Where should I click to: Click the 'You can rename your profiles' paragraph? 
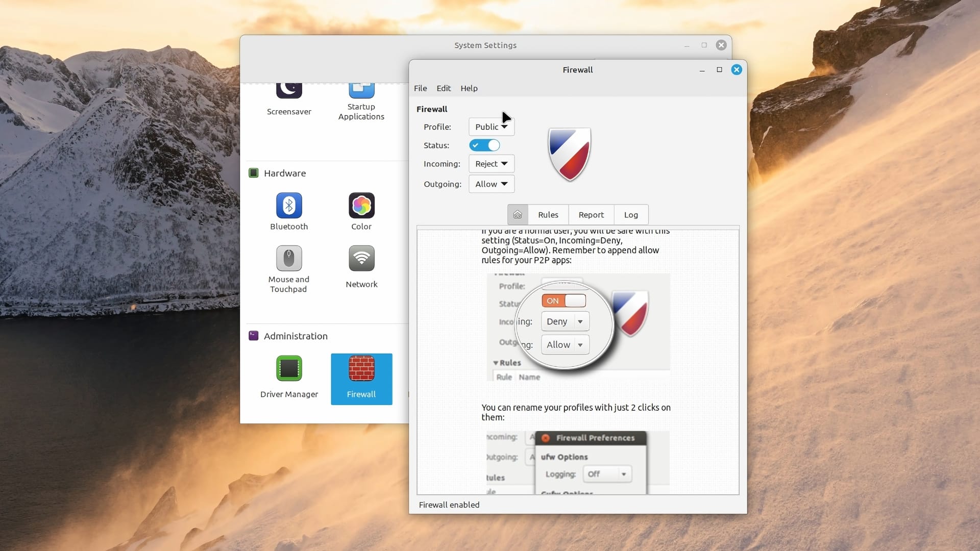576,412
